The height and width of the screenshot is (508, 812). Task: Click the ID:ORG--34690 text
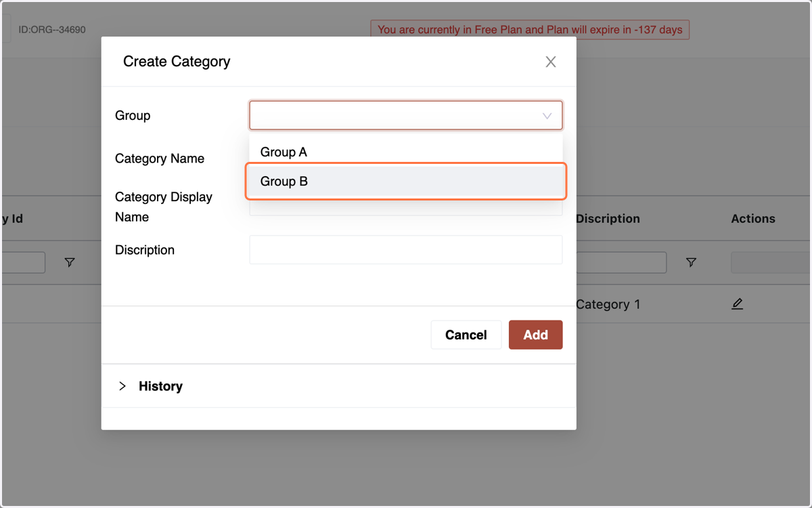[x=52, y=30]
